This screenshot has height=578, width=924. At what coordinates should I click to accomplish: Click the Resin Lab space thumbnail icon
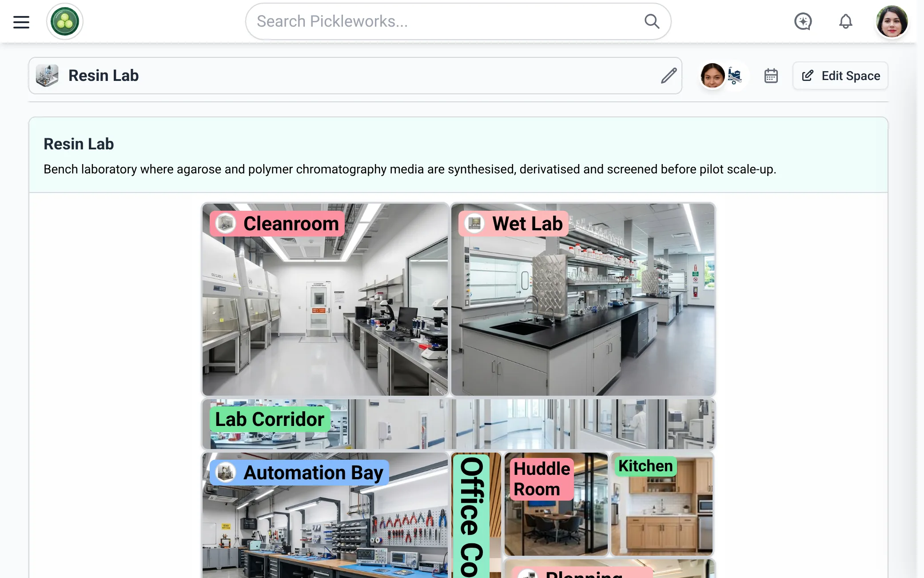coord(47,76)
